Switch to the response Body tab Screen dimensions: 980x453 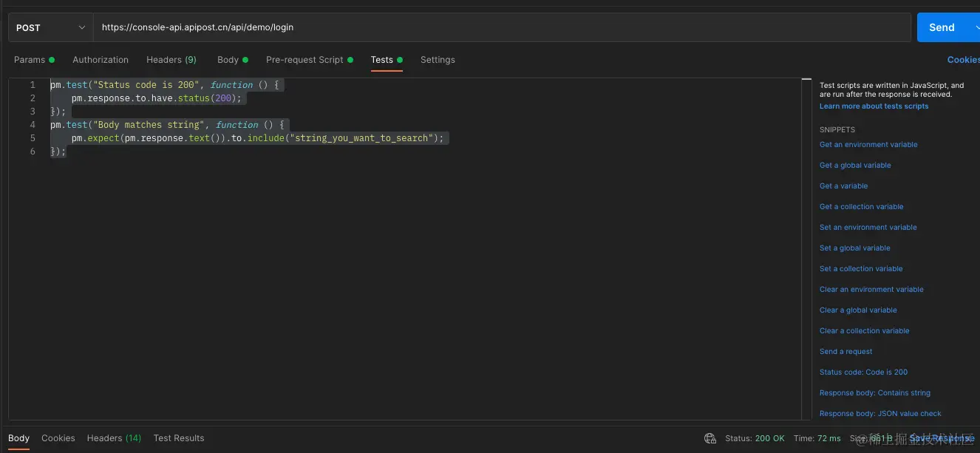19,438
